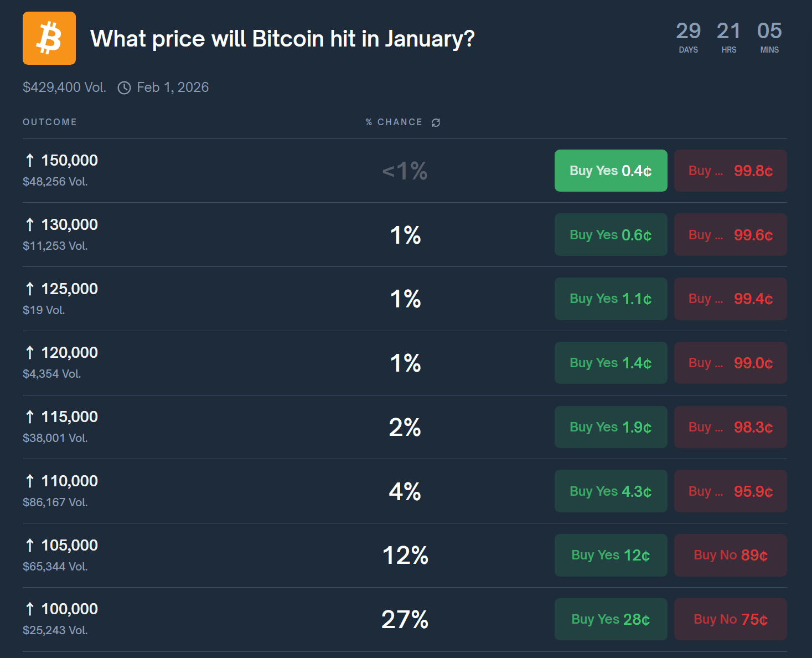Click the up arrow icon for 130,000

tap(30, 225)
